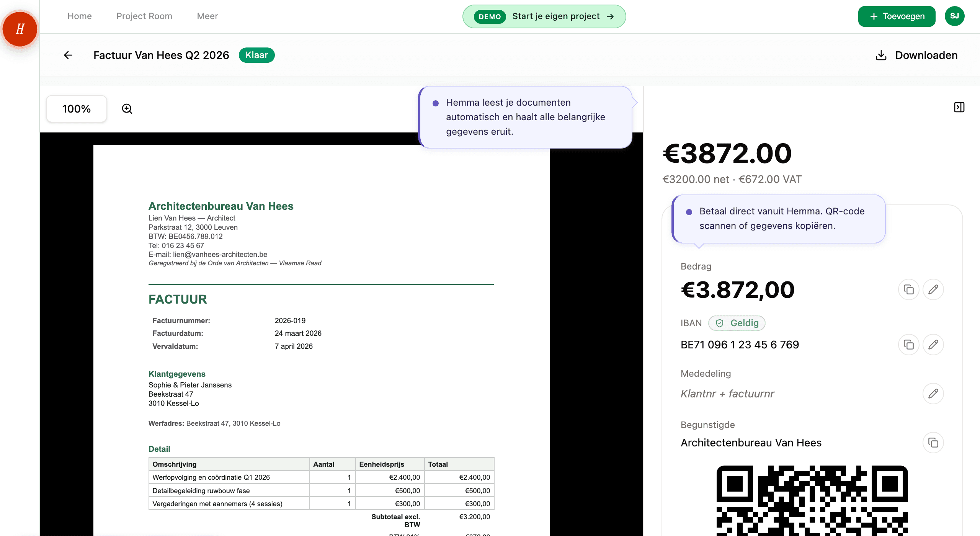Edit the Mededeling field
The image size is (980, 536).
click(933, 394)
